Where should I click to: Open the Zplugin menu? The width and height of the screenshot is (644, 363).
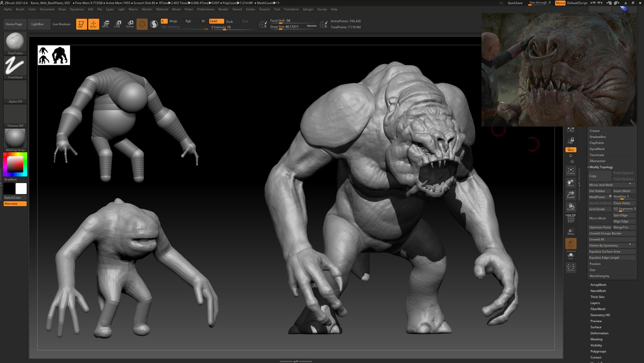tap(308, 9)
